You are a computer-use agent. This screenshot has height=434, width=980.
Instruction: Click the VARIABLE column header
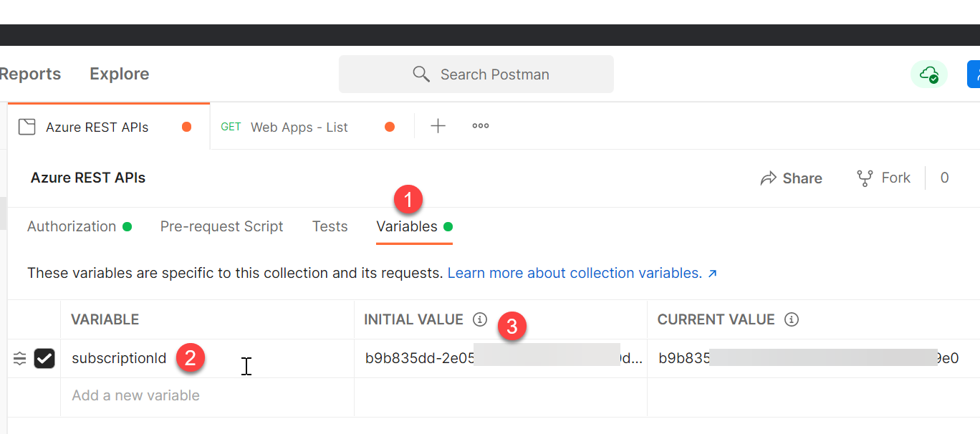pyautogui.click(x=105, y=319)
